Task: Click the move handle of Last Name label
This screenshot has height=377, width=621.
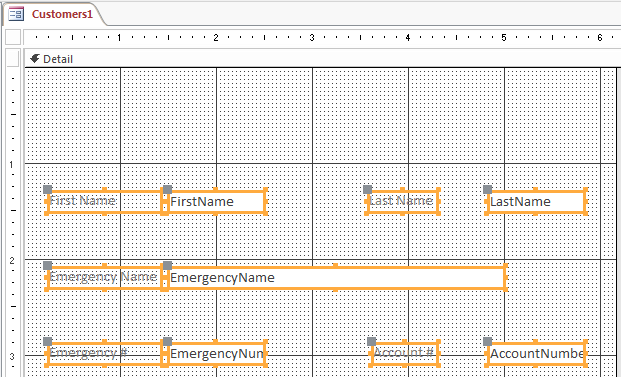Action: click(368, 189)
